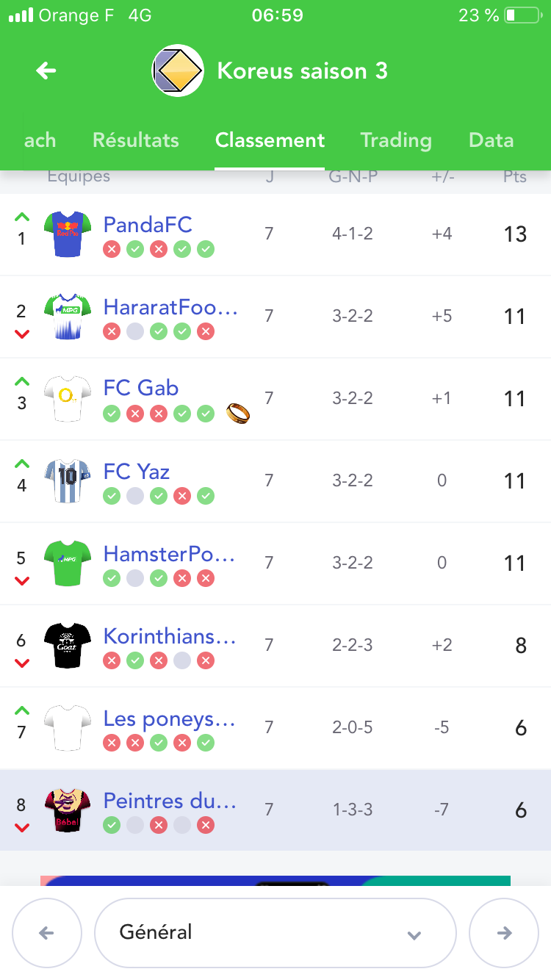Image resolution: width=551 pixels, height=980 pixels.
Task: Tap HararatFoo's striped jersey icon
Action: point(68,317)
